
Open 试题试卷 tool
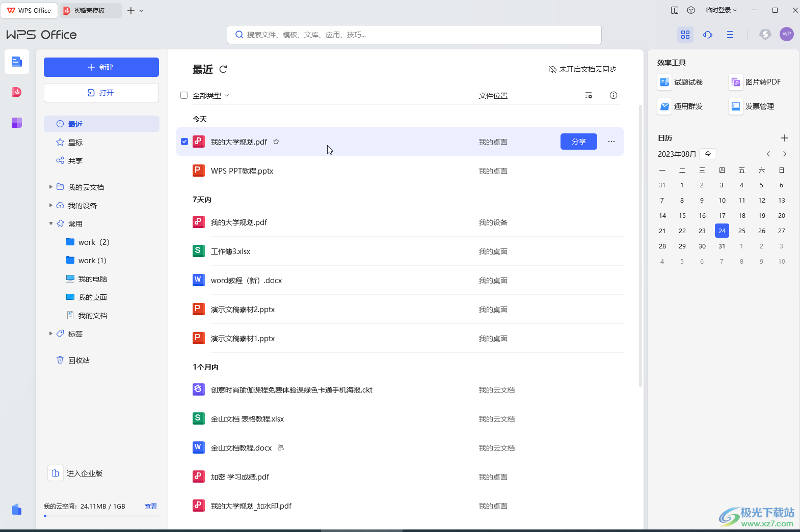click(680, 82)
